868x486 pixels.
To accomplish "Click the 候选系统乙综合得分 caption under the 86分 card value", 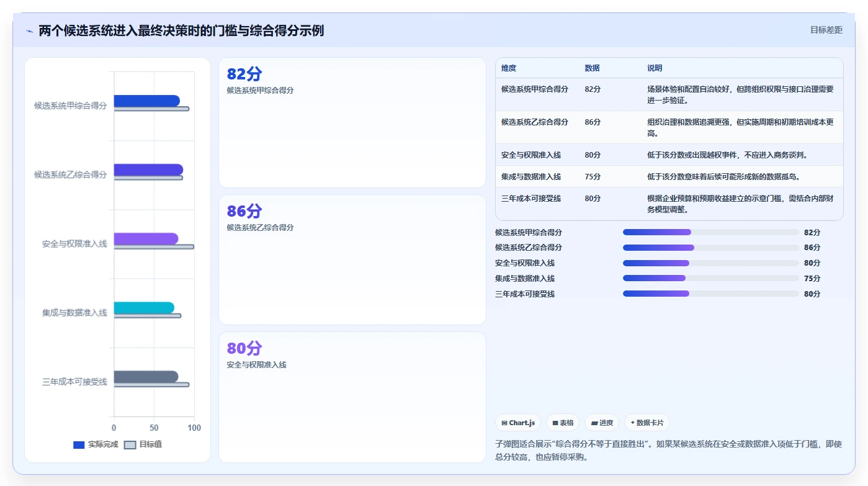I will 260,228.
